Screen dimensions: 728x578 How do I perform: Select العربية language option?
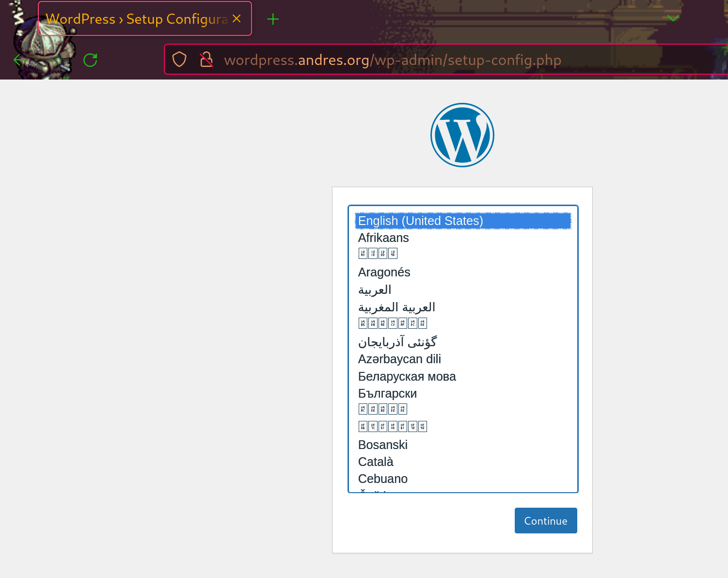pyautogui.click(x=463, y=289)
